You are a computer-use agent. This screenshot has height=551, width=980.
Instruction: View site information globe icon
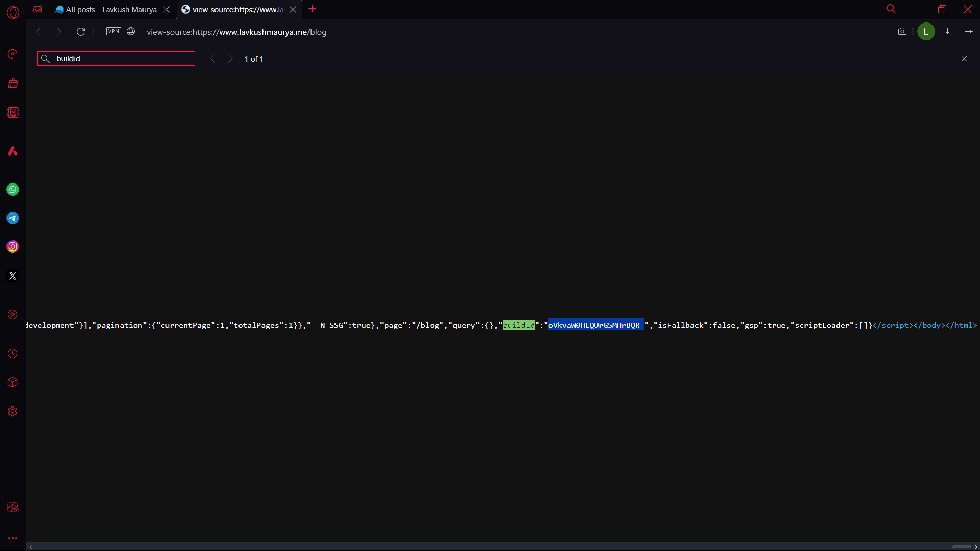(x=131, y=31)
